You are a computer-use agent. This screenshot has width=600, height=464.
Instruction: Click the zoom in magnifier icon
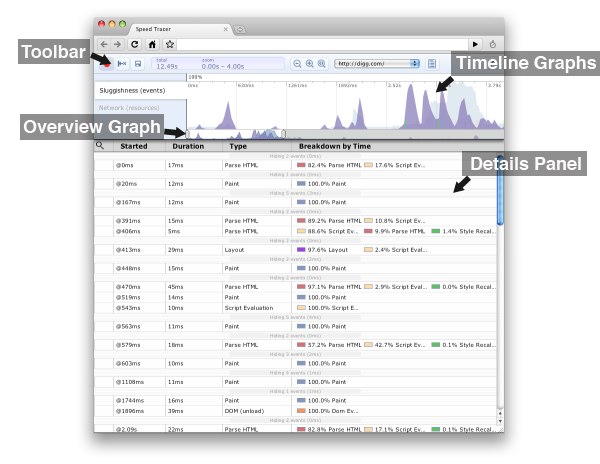309,63
